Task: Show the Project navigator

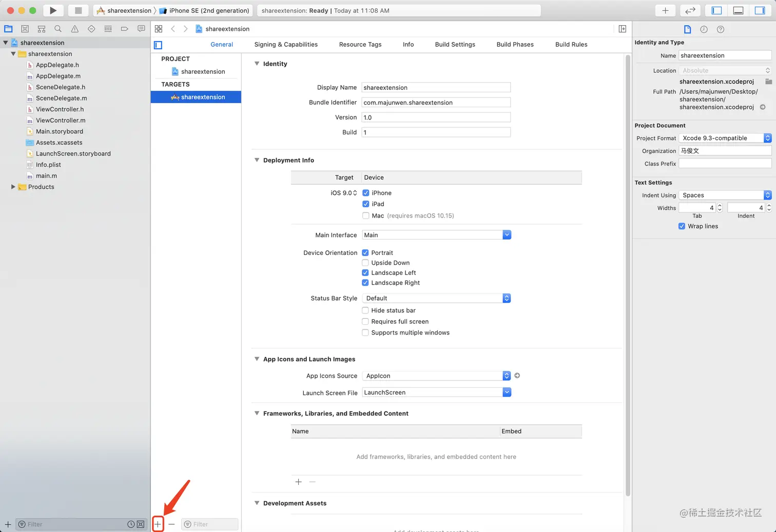Action: pyautogui.click(x=8, y=29)
